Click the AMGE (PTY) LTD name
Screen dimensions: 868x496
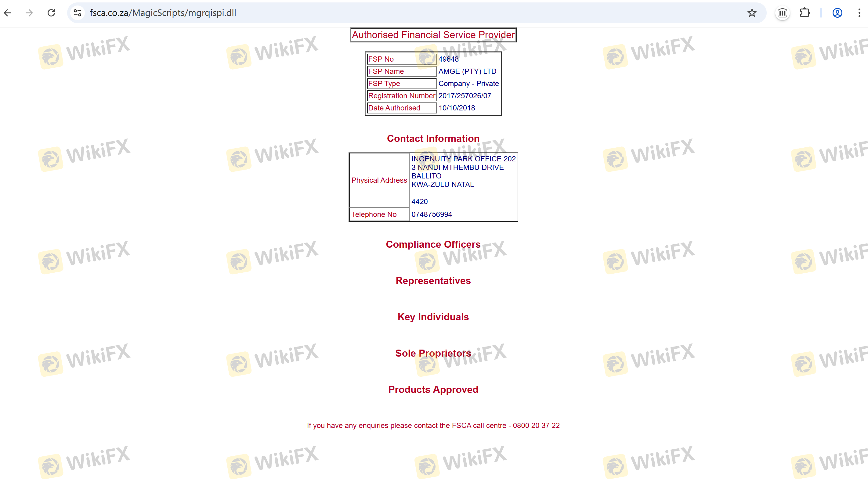click(467, 72)
